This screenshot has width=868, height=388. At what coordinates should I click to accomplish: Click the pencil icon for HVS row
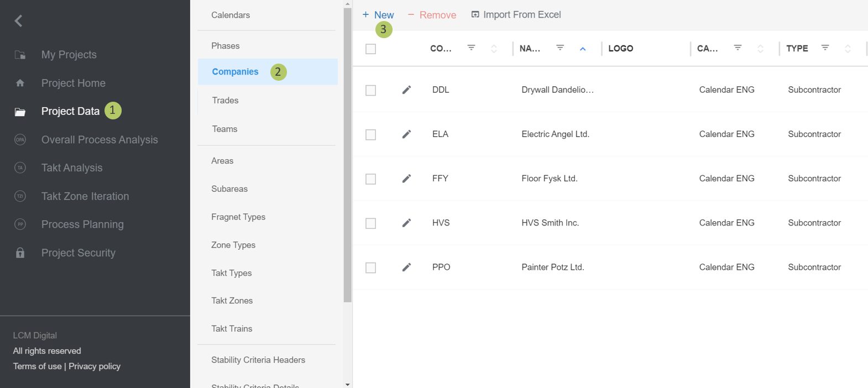[406, 223]
